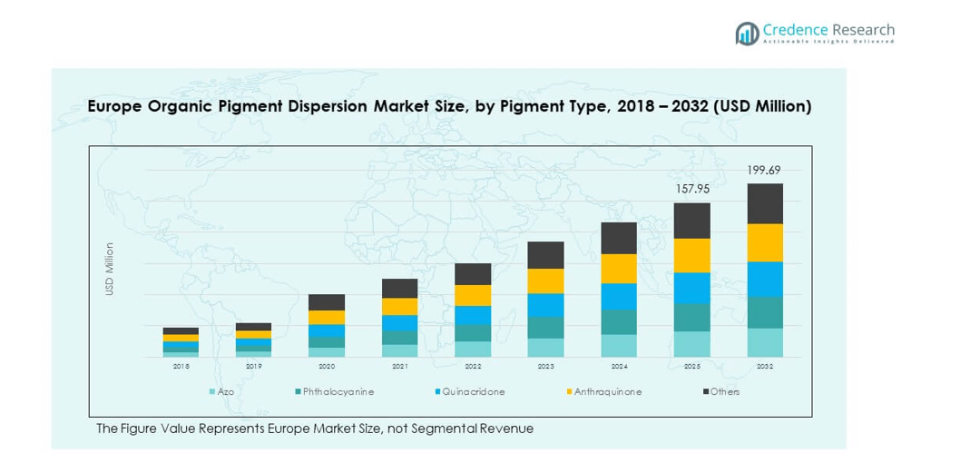Click the Credence Research company name text
The height and width of the screenshot is (473, 980).
(828, 29)
